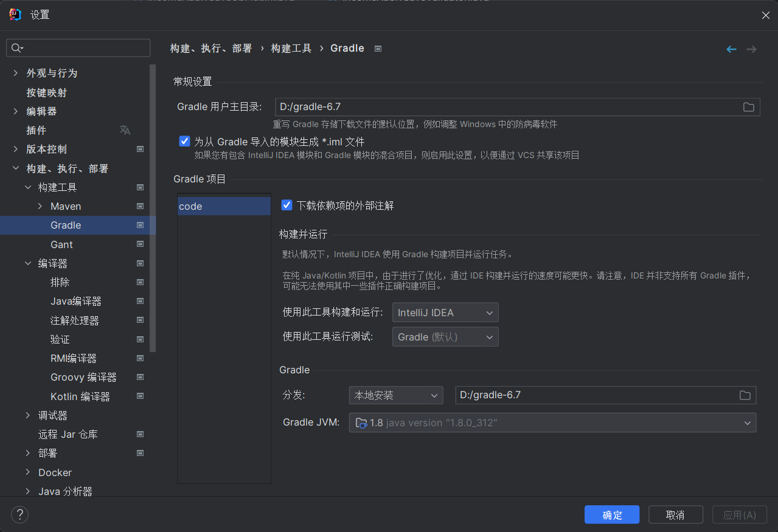This screenshot has height=532, width=778.
Task: Expand the 编辑器 tree node
Action: point(16,111)
